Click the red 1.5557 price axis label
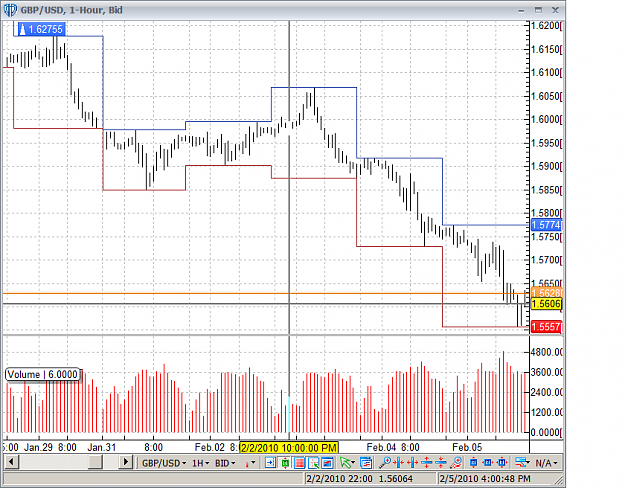Viewport: 625px width, 488px height. [546, 327]
